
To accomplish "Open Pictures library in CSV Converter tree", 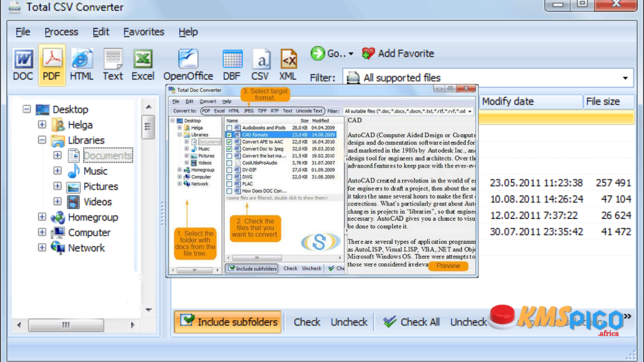I will (x=101, y=187).
